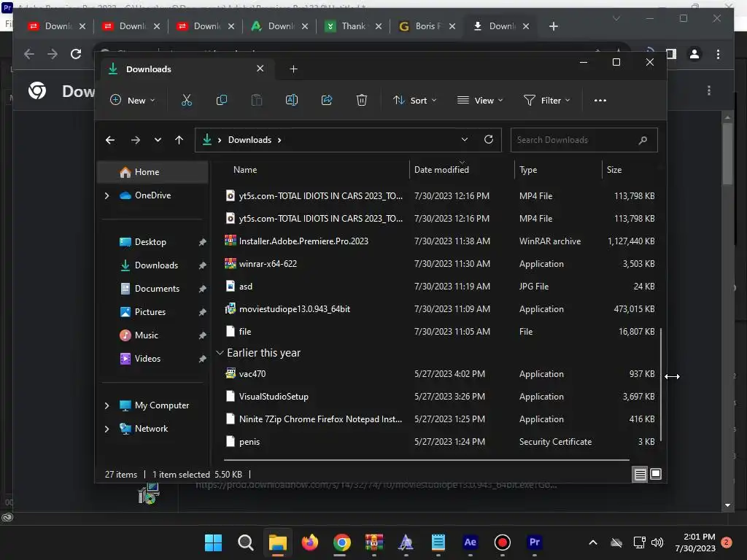The image size is (747, 560).
Task: Open Notepad icon on the taskbar
Action: pyautogui.click(x=438, y=542)
